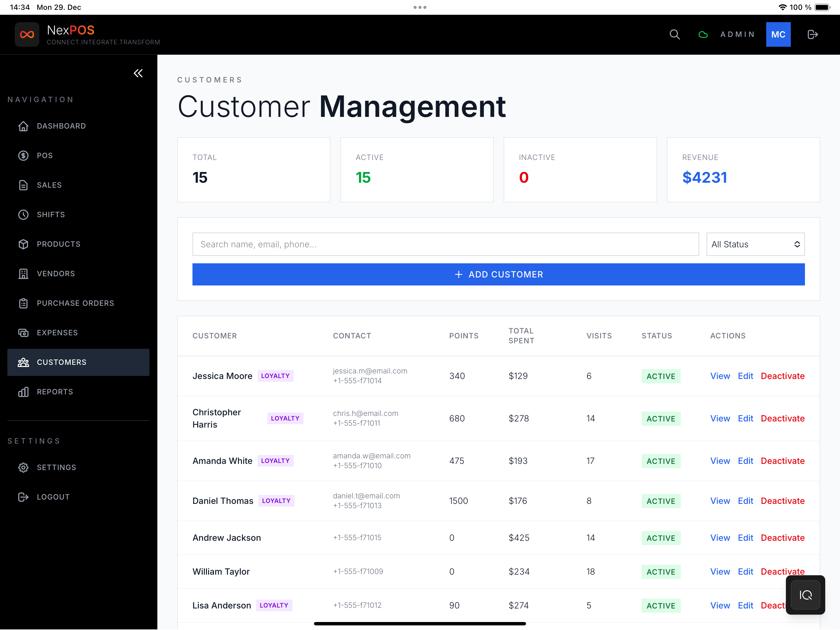840x630 pixels.
Task: Click the green cloud sync icon
Action: [703, 34]
